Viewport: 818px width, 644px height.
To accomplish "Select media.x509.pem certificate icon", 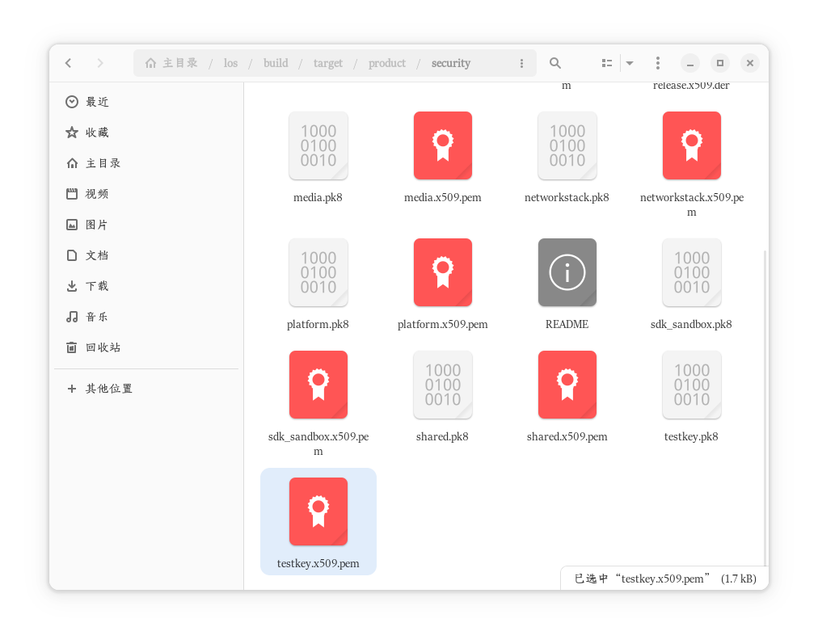I will click(x=443, y=145).
